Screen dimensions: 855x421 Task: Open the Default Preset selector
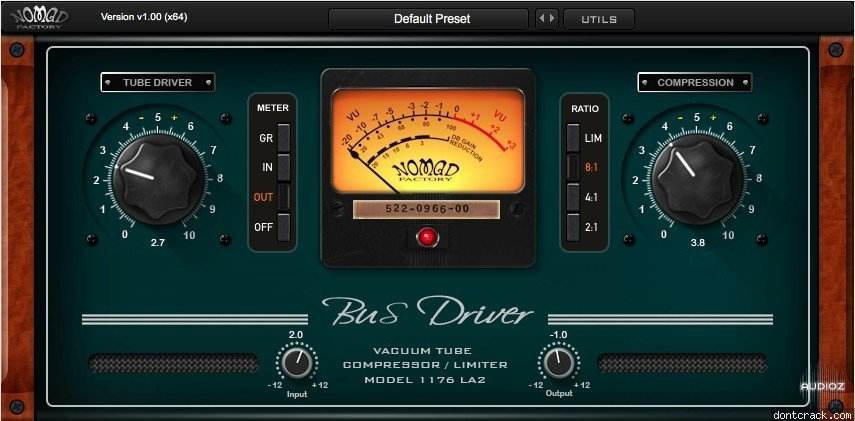tap(429, 19)
